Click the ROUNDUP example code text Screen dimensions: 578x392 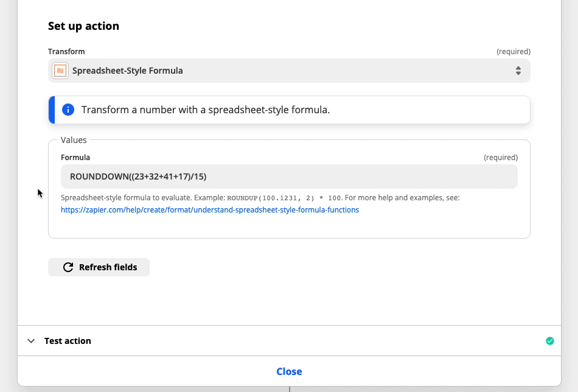pos(284,198)
